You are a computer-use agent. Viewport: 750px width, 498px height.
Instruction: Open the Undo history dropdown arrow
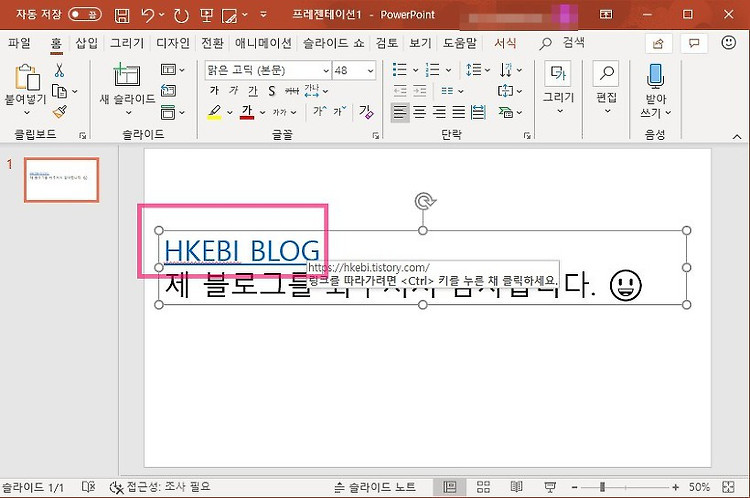162,15
